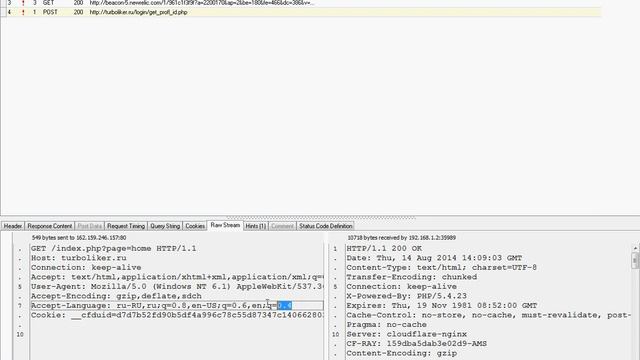
Task: Click the 'Content-Type: text/html; charset=UTF-8' line
Action: tap(442, 267)
